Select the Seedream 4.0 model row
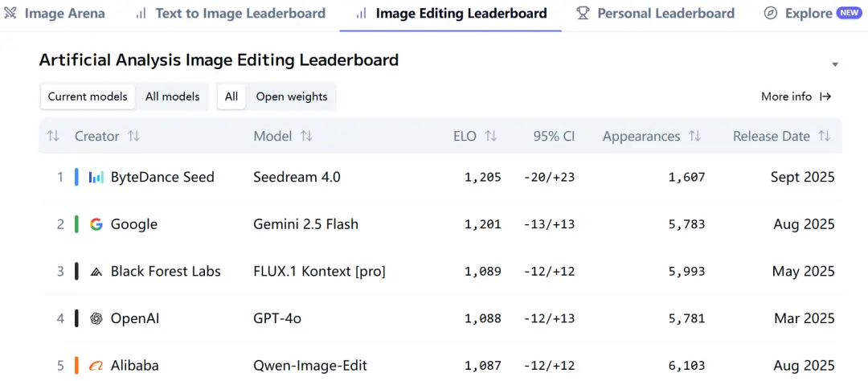This screenshot has width=868, height=381. 297,177
